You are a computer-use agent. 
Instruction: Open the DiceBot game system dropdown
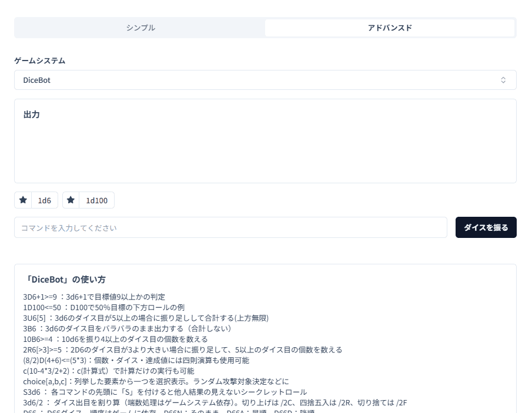pyautogui.click(x=265, y=80)
